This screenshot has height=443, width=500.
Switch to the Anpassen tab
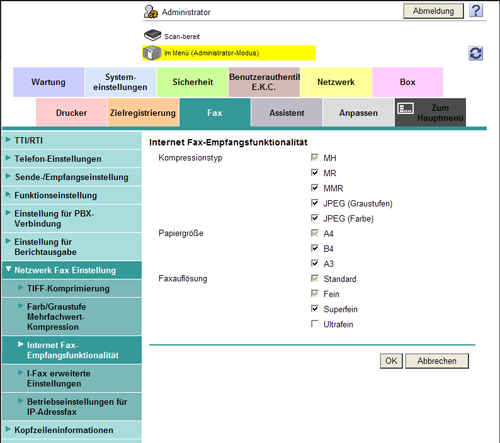[359, 113]
